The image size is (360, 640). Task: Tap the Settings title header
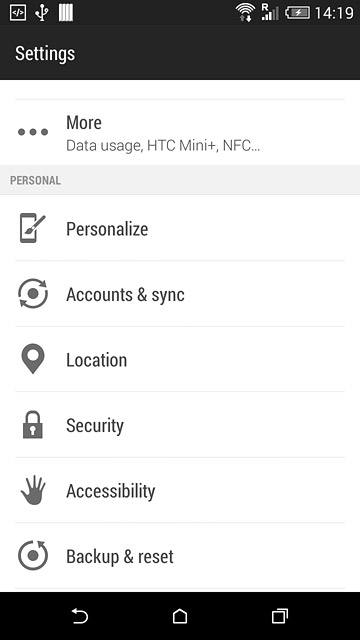45,53
